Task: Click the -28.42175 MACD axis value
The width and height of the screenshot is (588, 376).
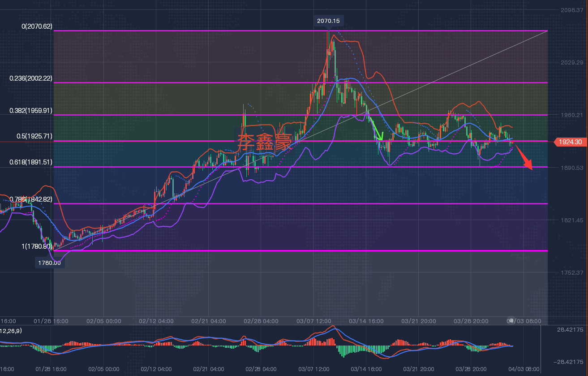Action: (568, 362)
